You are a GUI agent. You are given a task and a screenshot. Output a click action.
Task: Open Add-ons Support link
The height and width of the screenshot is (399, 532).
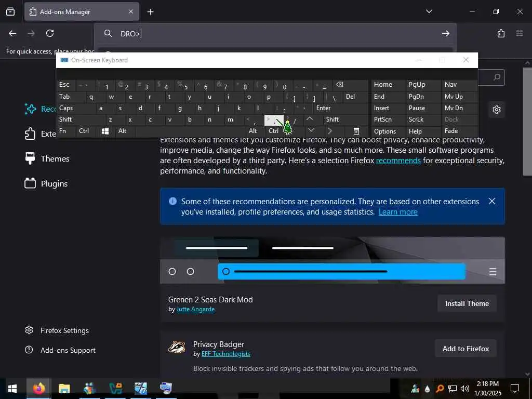pos(60,350)
